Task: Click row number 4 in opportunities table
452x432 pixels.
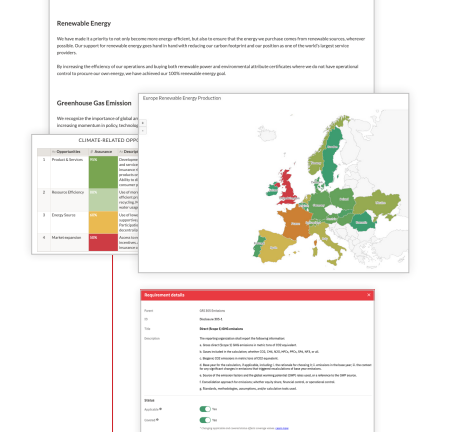Action: coord(44,238)
